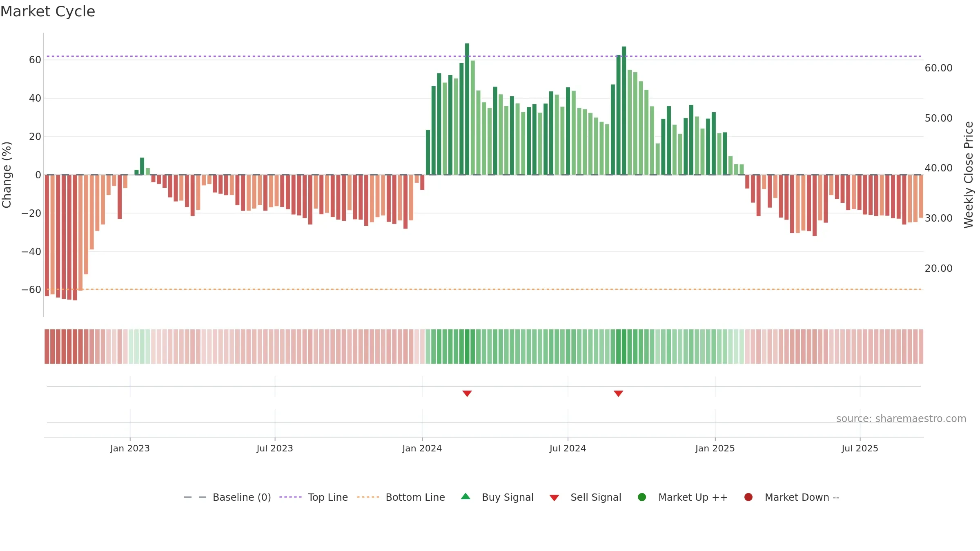Viewport: 980px width, 551px height.
Task: Click the Jan 2025 axis label
Action: tap(715, 448)
